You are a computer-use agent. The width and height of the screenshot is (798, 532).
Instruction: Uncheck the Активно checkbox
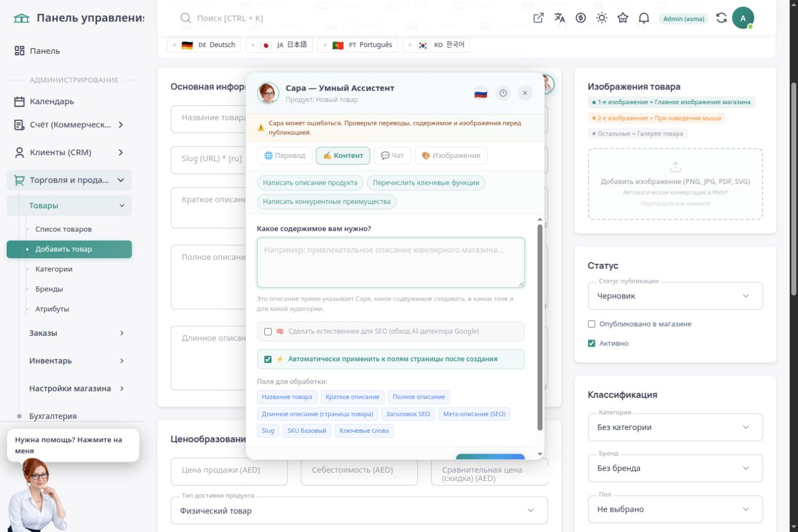(591, 343)
